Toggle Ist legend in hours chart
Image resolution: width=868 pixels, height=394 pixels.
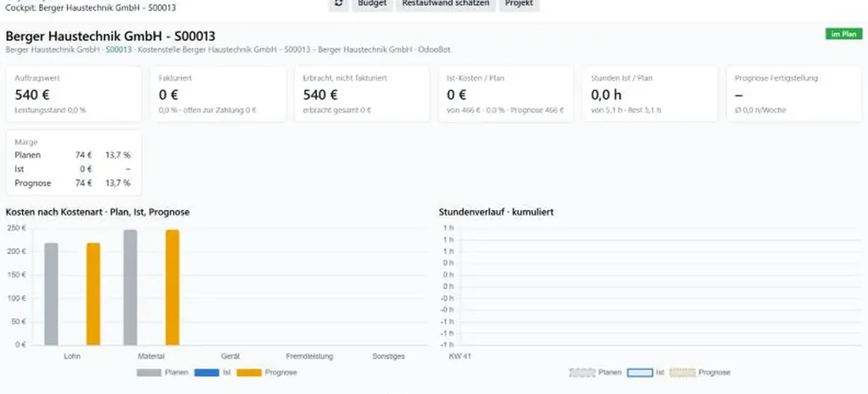pyautogui.click(x=645, y=373)
